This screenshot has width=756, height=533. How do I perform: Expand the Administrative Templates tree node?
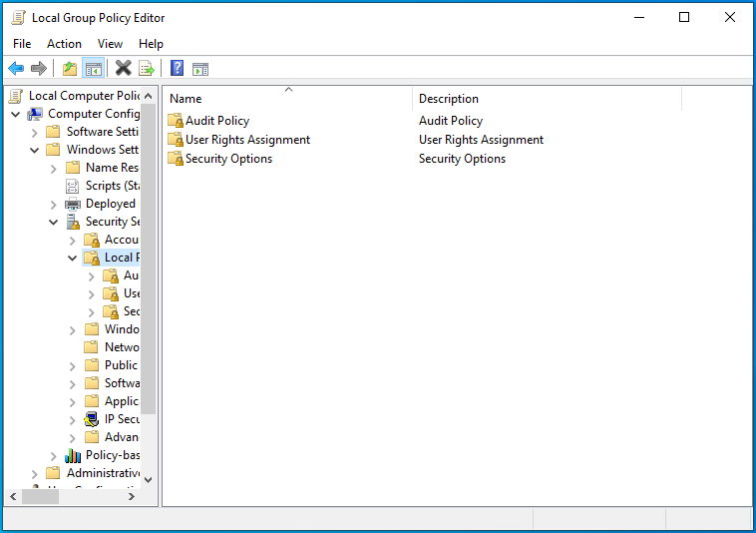(35, 473)
